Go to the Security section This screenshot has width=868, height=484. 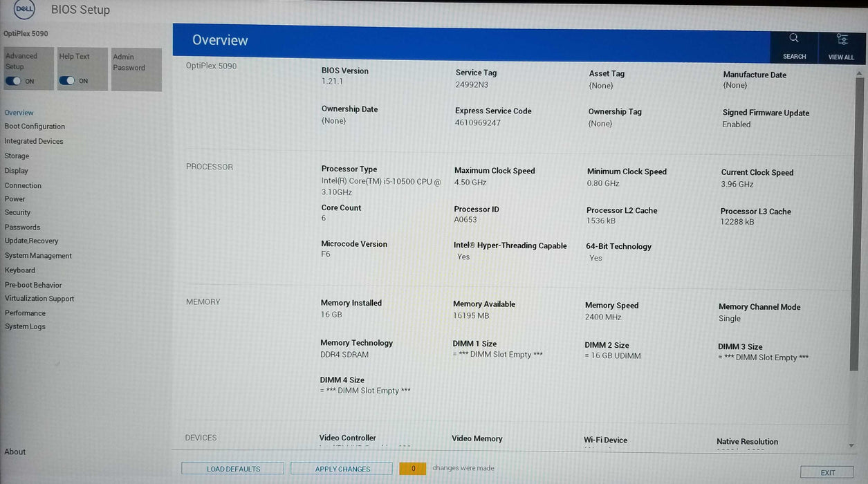(x=17, y=213)
